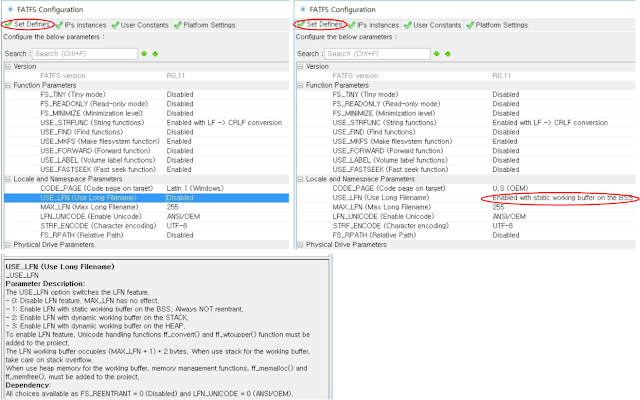The image size is (640, 400).
Task: Select FS_RPATH row in left panel
Action: pyautogui.click(x=147, y=236)
